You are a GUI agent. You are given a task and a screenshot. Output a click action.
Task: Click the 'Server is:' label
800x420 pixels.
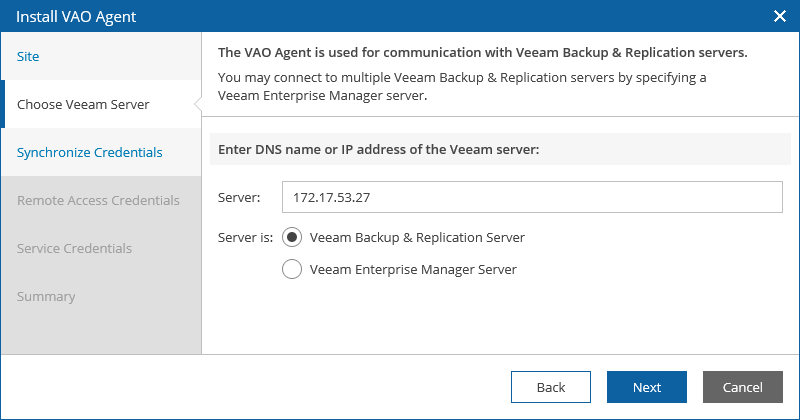click(245, 237)
